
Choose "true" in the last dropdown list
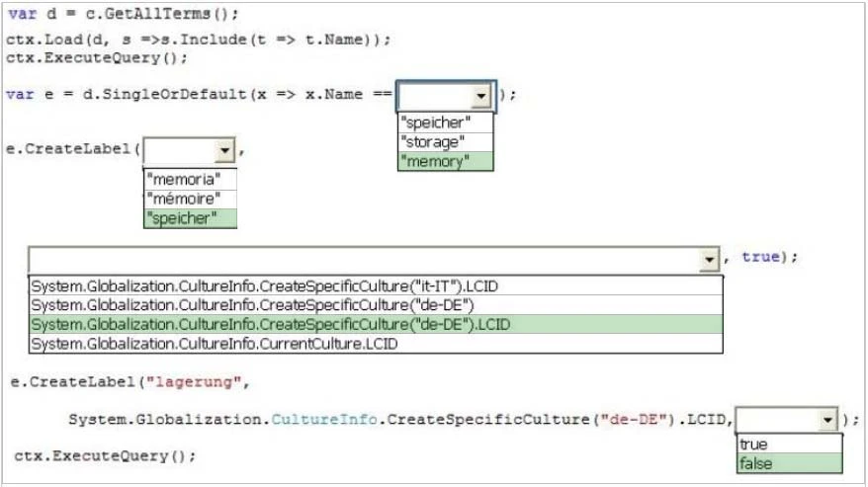789,445
